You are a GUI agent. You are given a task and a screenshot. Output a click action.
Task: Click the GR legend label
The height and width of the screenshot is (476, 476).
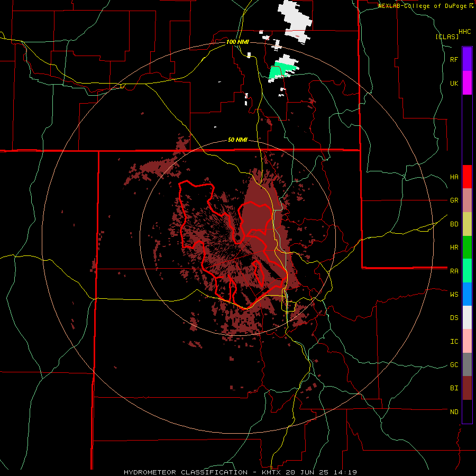pyautogui.click(x=454, y=200)
